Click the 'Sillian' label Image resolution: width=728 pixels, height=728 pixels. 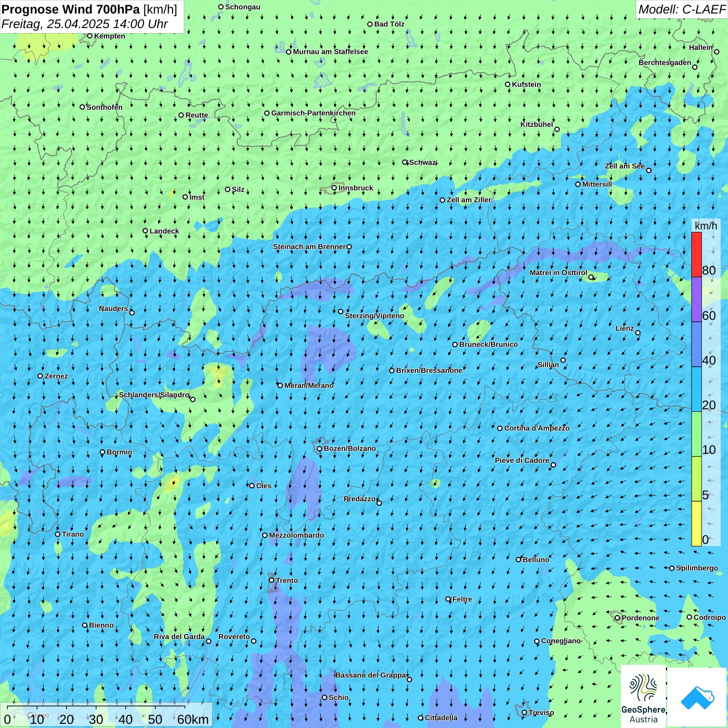(x=548, y=365)
